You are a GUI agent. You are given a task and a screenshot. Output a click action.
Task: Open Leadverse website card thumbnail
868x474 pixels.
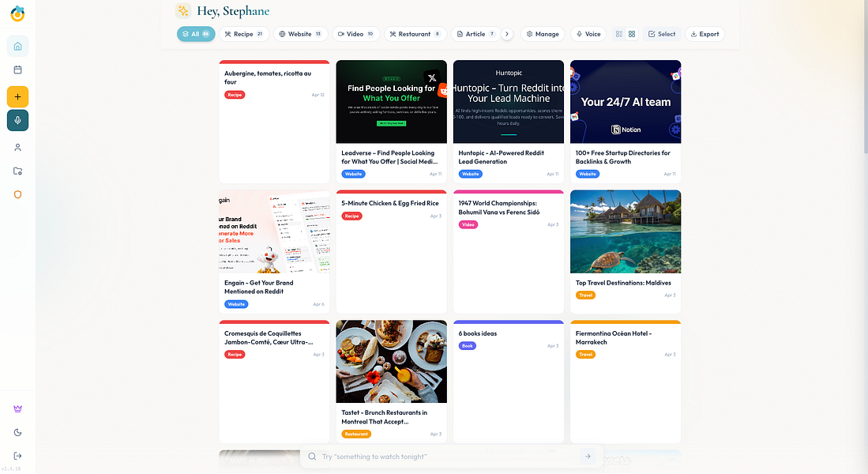pyautogui.click(x=392, y=102)
